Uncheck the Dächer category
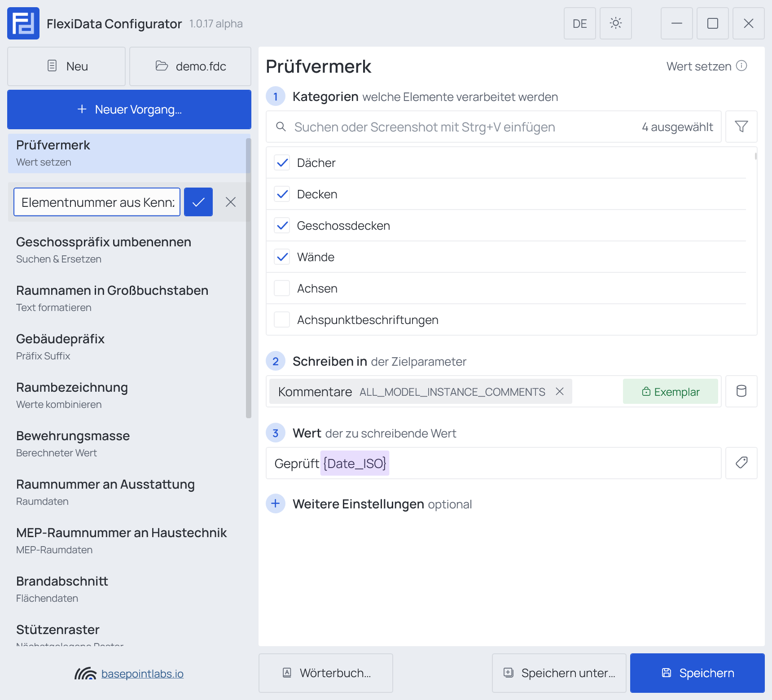This screenshot has height=700, width=772. tap(282, 162)
